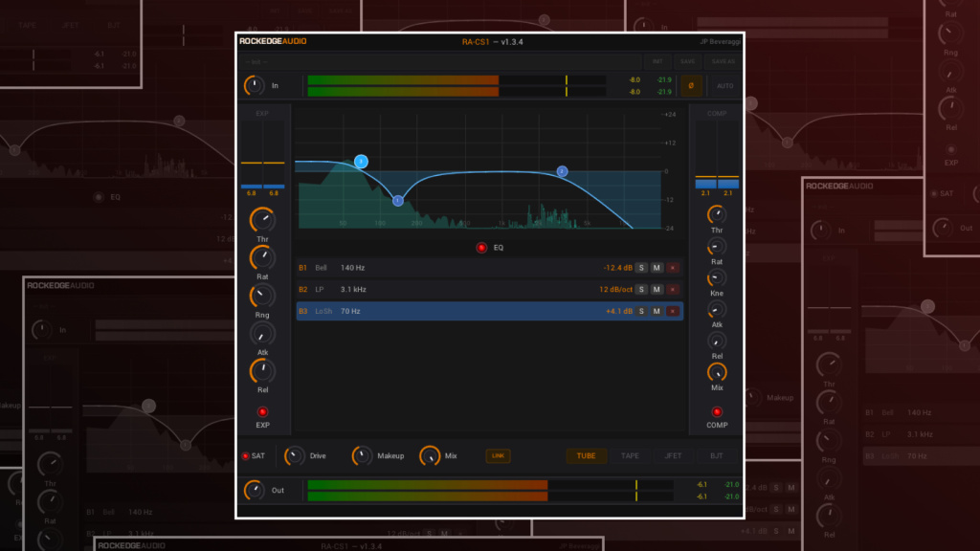
Task: Click the input level meter
Action: (457, 85)
